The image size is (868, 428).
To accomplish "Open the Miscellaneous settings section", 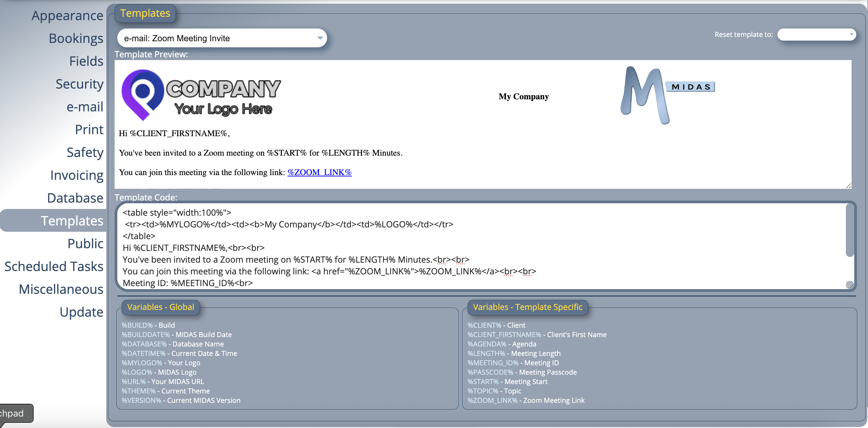I will (61, 289).
